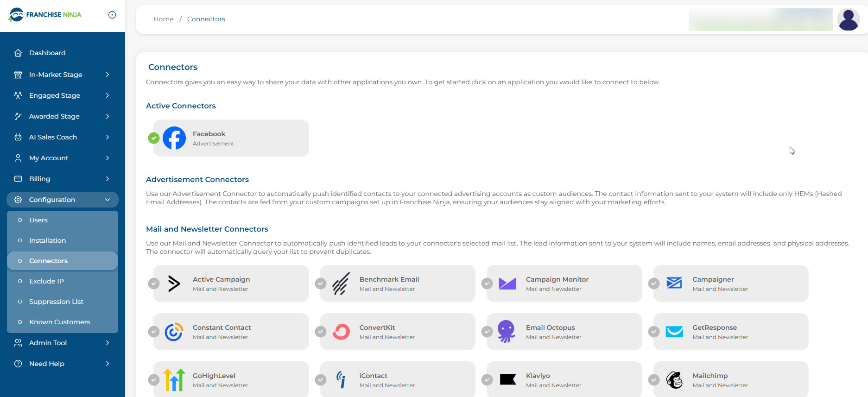Click the iContact logo
Viewport: 868px width, 397px height.
[341, 380]
